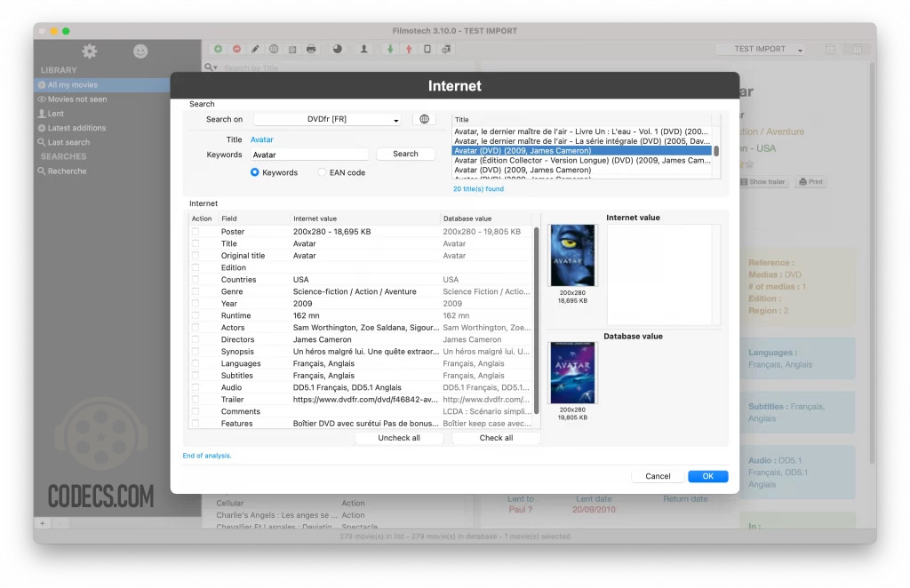Screen dimensions: 910x588
Task: Click the Search button next to Keywords
Action: point(405,154)
